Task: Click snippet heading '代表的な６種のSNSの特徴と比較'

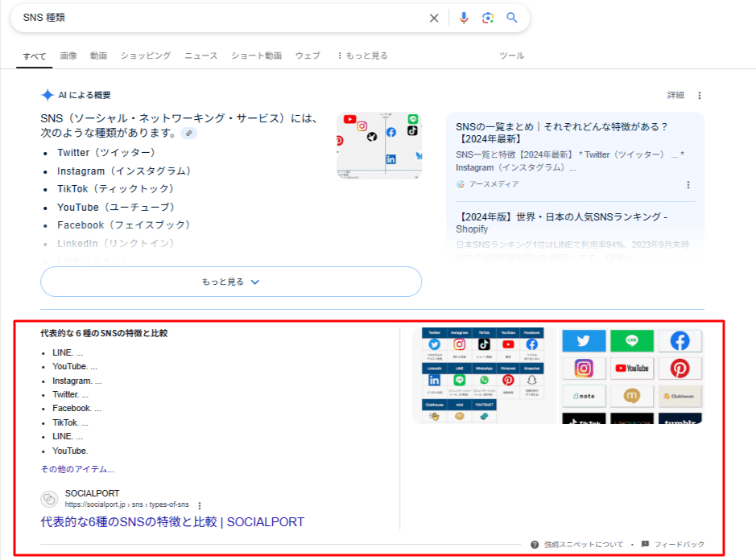Action: pos(104,333)
